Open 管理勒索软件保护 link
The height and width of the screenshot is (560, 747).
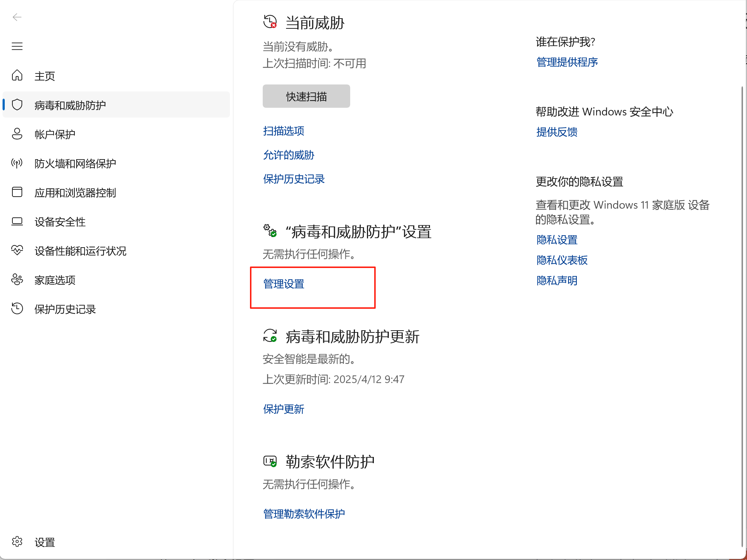[304, 514]
